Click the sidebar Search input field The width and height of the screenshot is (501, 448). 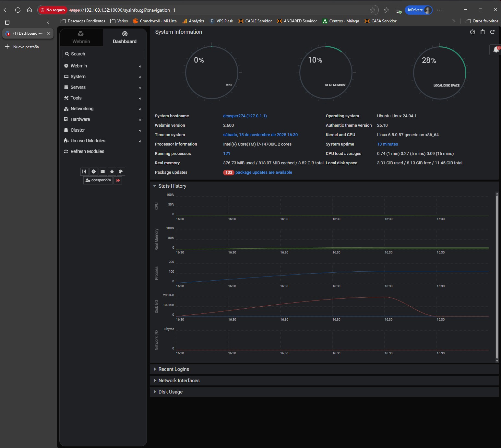click(103, 54)
